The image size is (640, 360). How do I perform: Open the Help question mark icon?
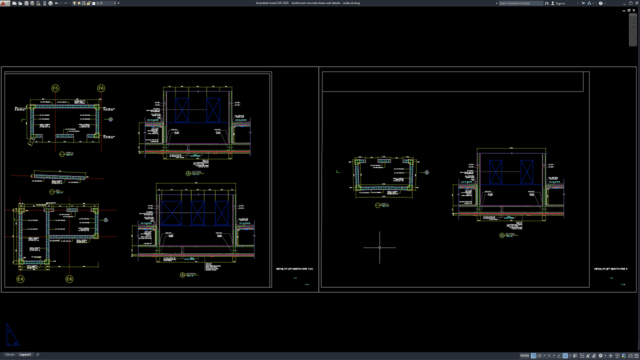[x=600, y=3]
